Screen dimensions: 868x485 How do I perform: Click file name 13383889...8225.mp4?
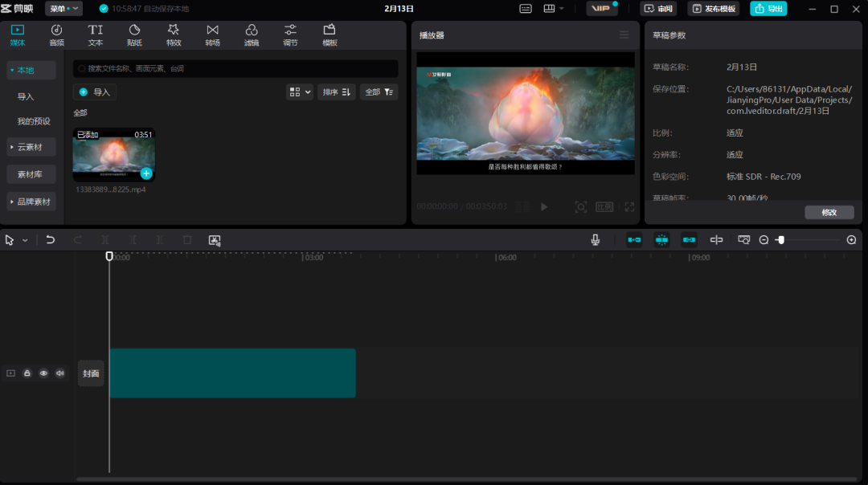point(111,190)
